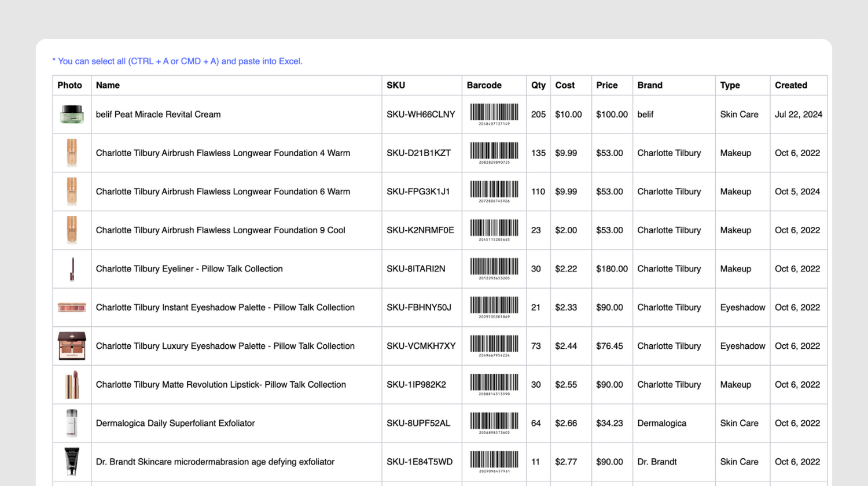The height and width of the screenshot is (486, 868).
Task: Select the Airbrush Flawless Longwear Foundation 6 Warm name
Action: click(223, 192)
